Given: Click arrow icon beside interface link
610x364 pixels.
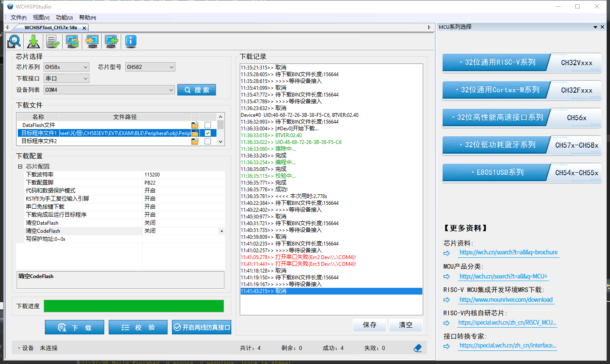Looking at the screenshot, I should [x=447, y=346].
